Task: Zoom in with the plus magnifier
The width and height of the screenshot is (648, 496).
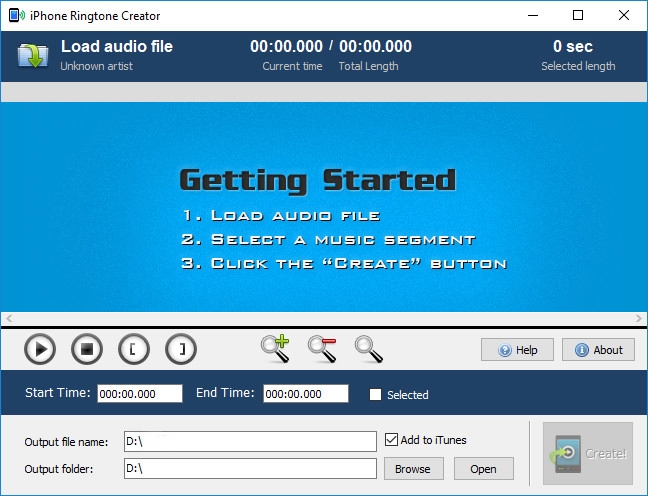Action: [x=275, y=349]
